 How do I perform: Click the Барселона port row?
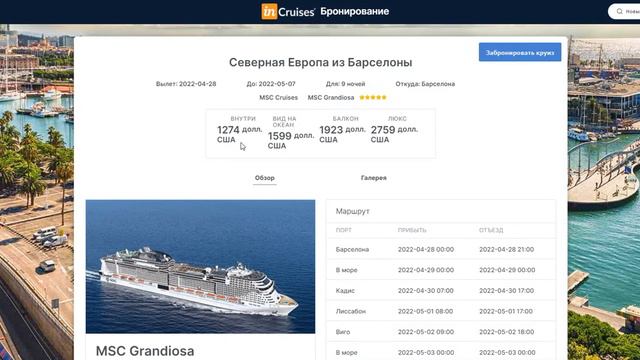[x=441, y=249]
